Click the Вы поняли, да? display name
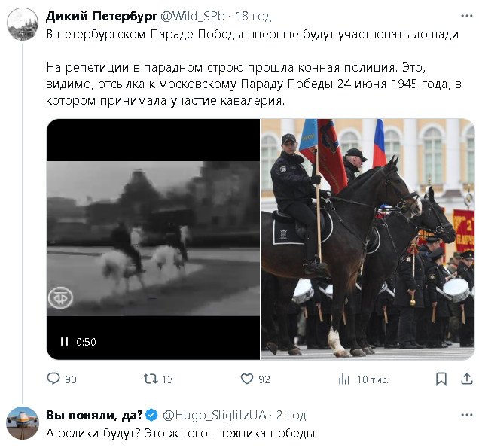The width and height of the screenshot is (479, 448). pos(94,415)
